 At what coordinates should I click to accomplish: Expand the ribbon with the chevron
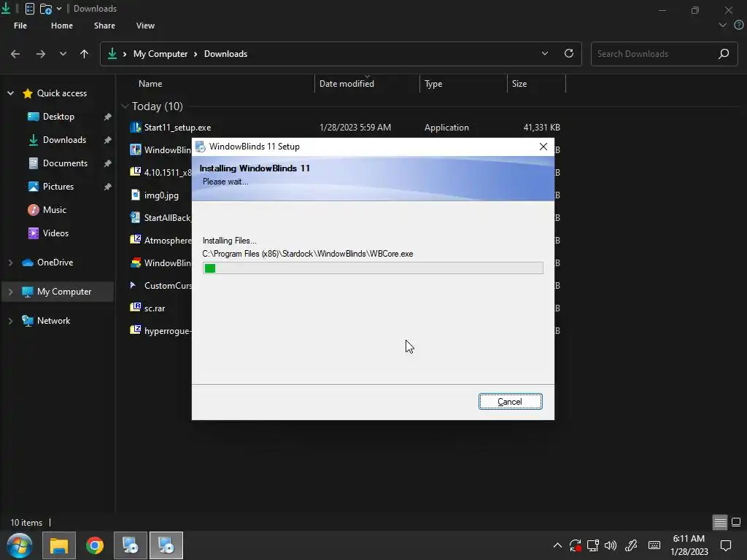tap(723, 26)
